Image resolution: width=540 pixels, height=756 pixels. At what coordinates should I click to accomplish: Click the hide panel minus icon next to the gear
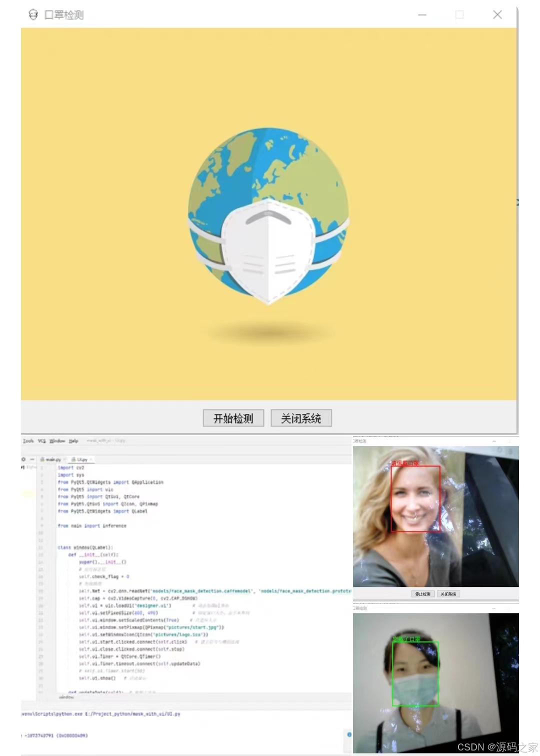coord(32,459)
